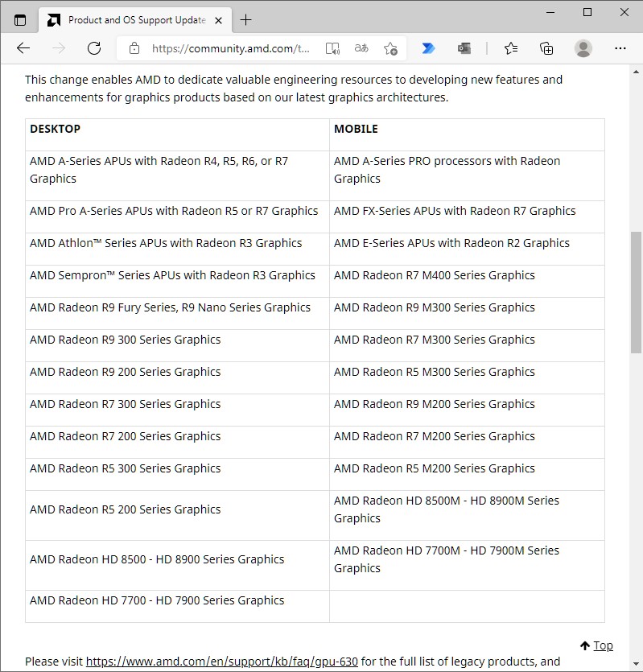
Task: Click the scrollbar down arrow
Action: (x=636, y=664)
